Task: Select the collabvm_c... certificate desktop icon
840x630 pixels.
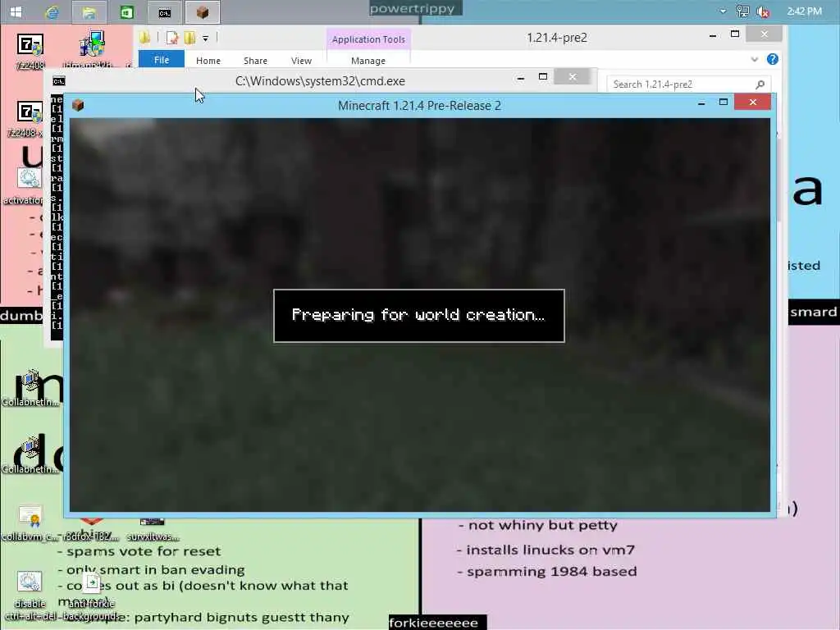Action: (30, 523)
